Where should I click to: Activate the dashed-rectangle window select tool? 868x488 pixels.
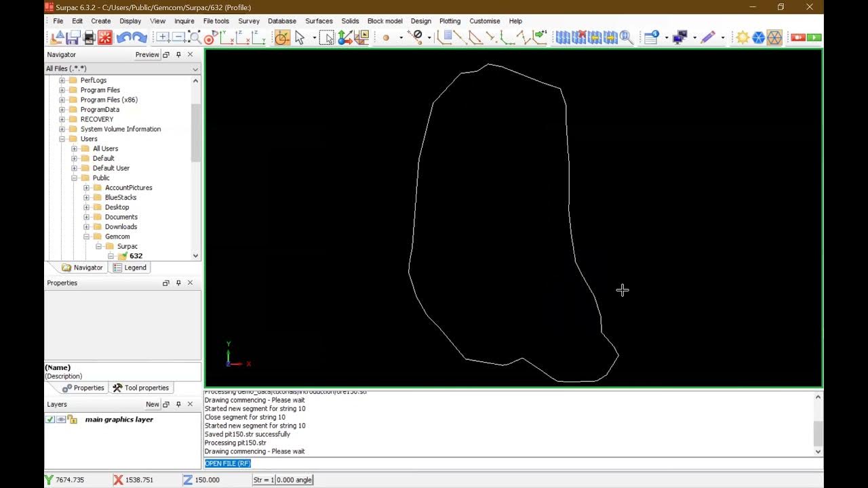click(327, 38)
